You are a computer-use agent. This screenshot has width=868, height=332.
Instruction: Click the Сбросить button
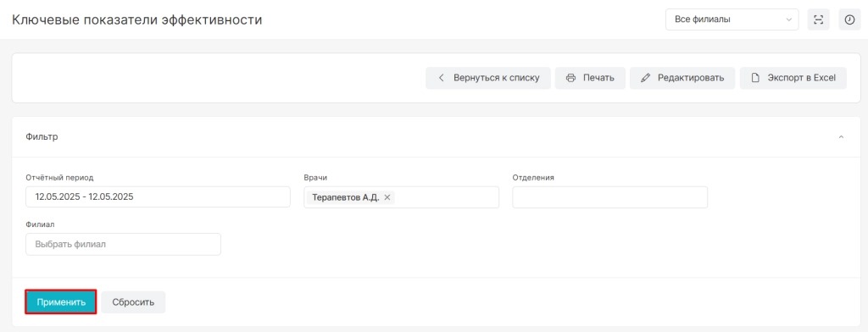(133, 302)
